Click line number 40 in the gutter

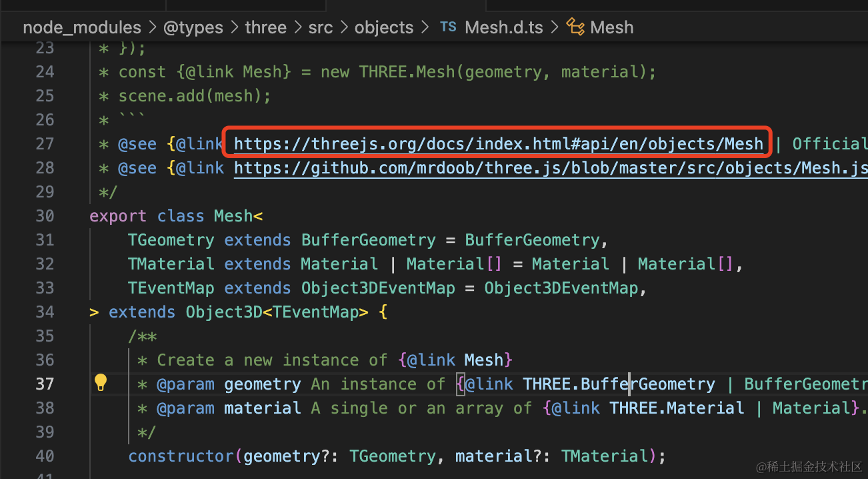coord(45,456)
